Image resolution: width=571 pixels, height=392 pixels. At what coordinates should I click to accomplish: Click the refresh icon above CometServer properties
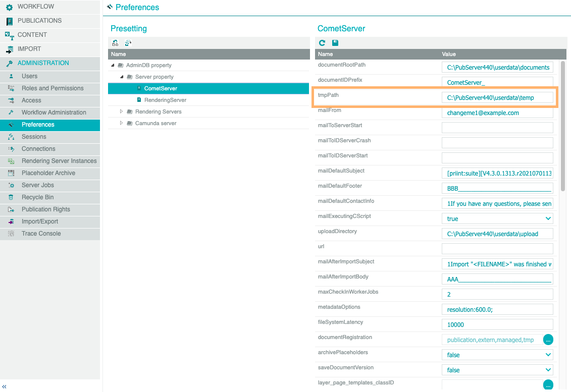click(322, 43)
